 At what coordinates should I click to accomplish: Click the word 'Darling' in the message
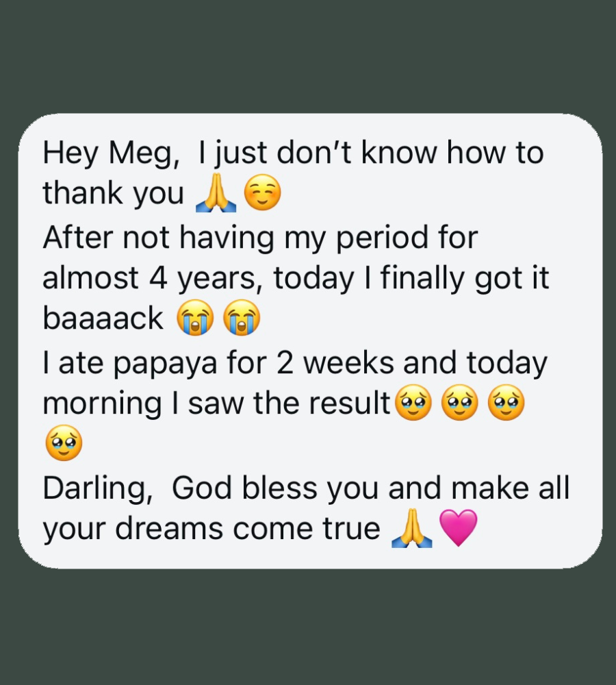pyautogui.click(x=94, y=489)
